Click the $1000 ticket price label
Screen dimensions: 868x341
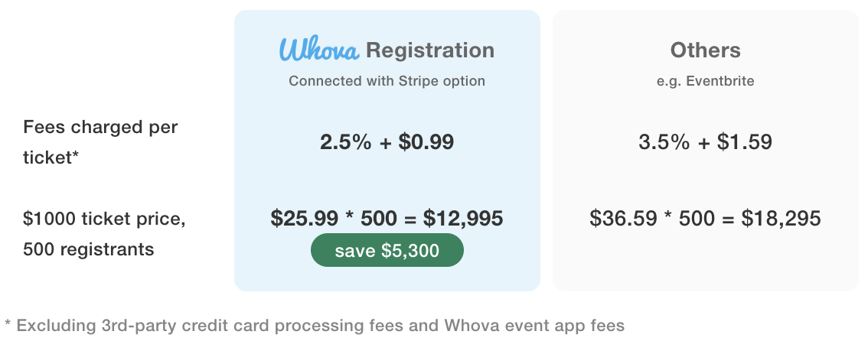point(104,219)
